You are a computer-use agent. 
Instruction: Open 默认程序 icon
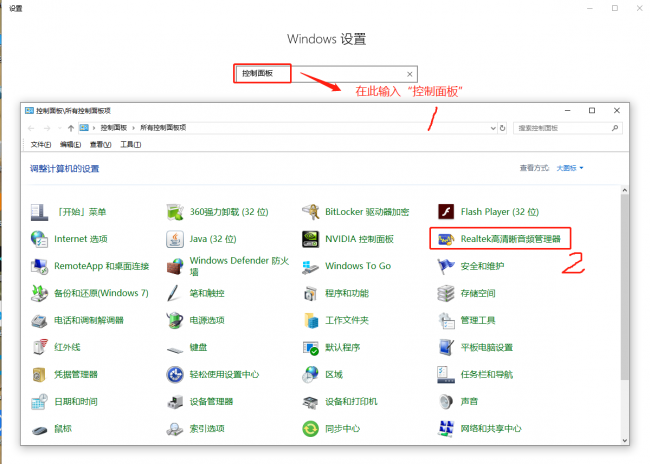click(310, 347)
